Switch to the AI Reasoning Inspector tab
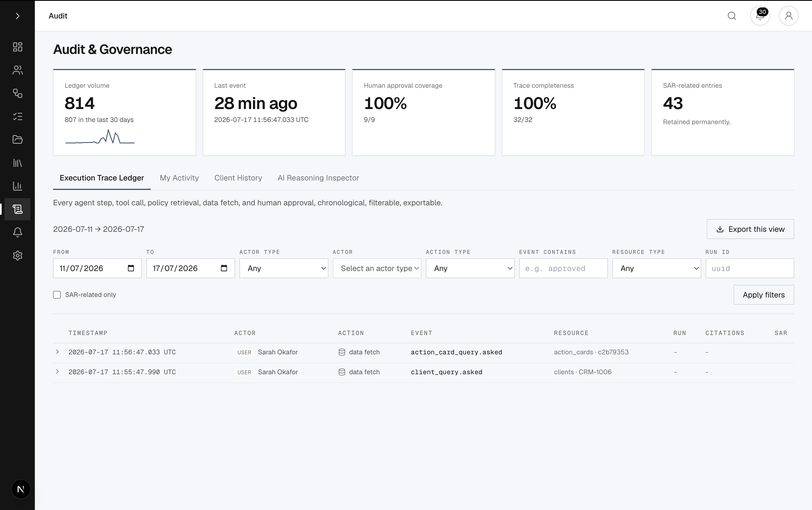The height and width of the screenshot is (510, 812). click(318, 178)
